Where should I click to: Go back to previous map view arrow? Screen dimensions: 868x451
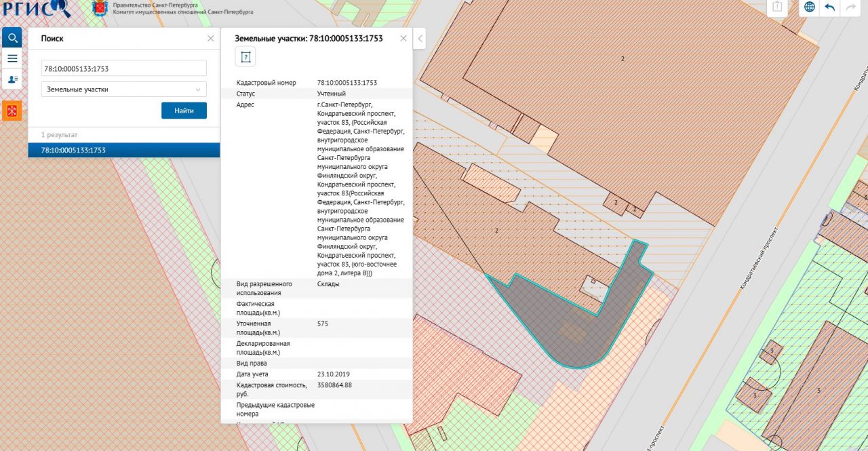click(x=829, y=7)
